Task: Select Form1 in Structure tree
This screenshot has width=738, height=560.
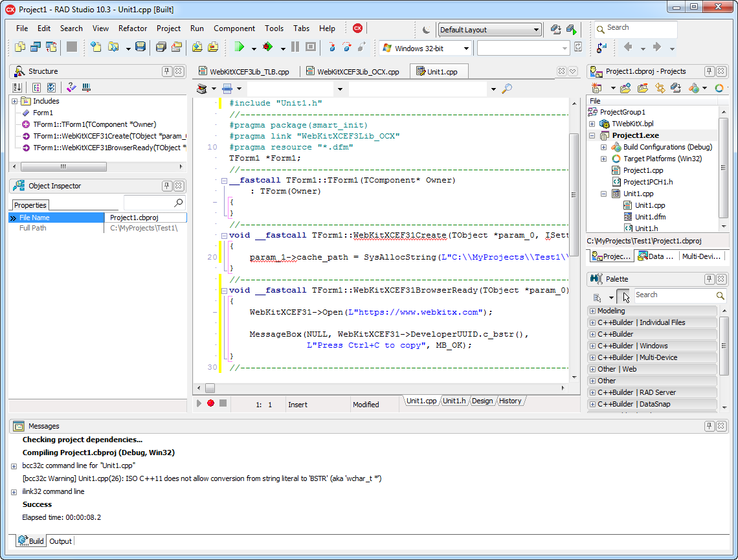Action: [x=43, y=113]
